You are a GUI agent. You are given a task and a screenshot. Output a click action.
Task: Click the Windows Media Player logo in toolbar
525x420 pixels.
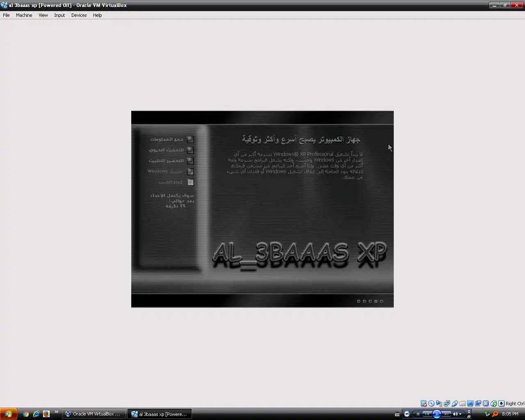[407, 414]
